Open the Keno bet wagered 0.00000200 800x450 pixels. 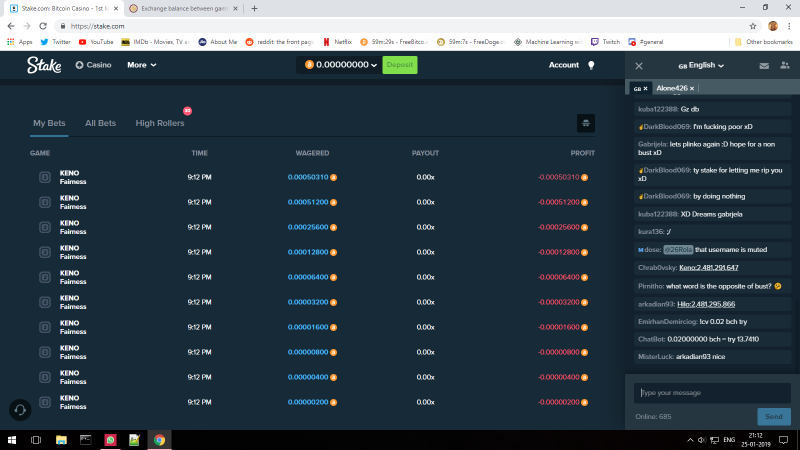click(312, 402)
